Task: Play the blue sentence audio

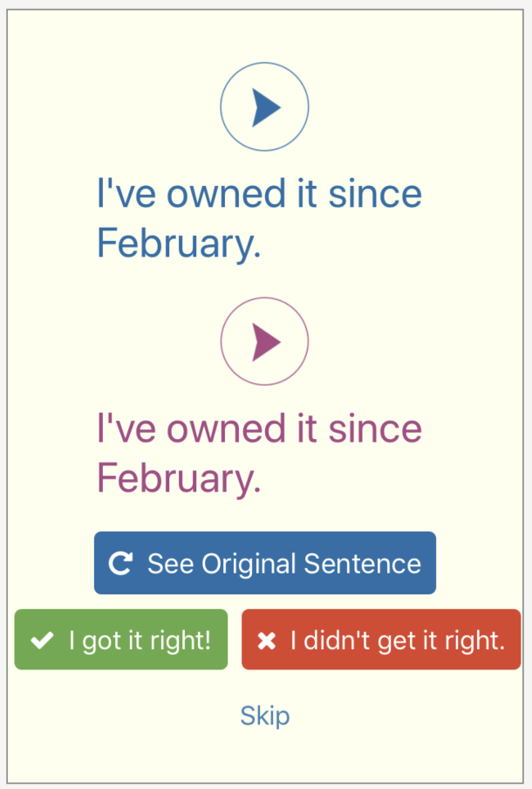Action: click(x=264, y=108)
